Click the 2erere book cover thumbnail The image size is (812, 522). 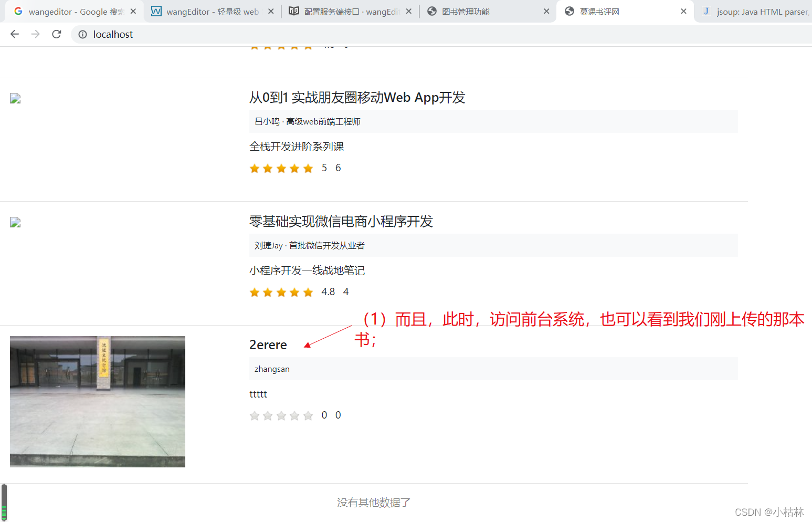point(97,401)
